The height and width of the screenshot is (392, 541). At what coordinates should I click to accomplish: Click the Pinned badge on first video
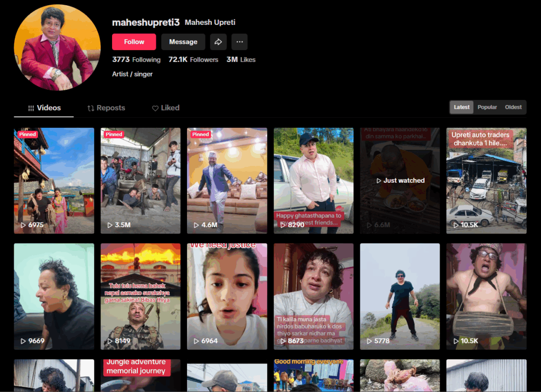[27, 134]
